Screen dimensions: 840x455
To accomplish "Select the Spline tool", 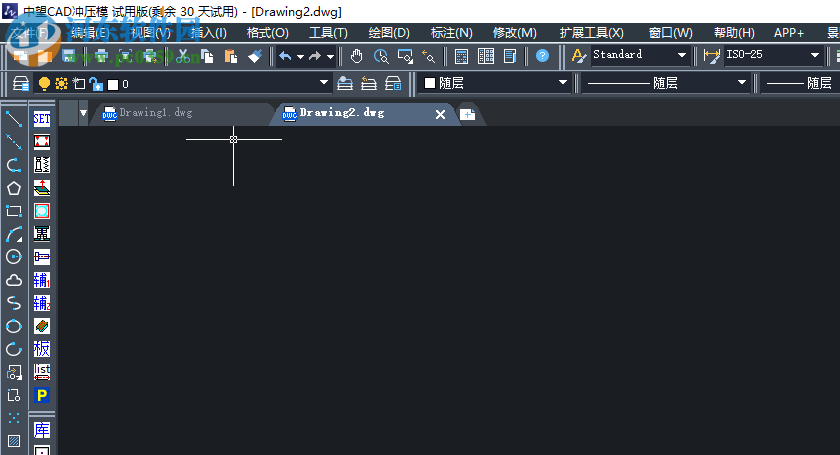I will pyautogui.click(x=14, y=303).
